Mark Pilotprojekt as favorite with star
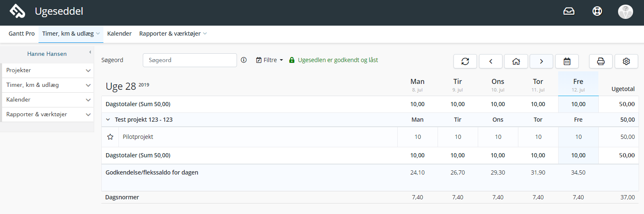Image resolution: width=644 pixels, height=214 pixels. [x=111, y=137]
